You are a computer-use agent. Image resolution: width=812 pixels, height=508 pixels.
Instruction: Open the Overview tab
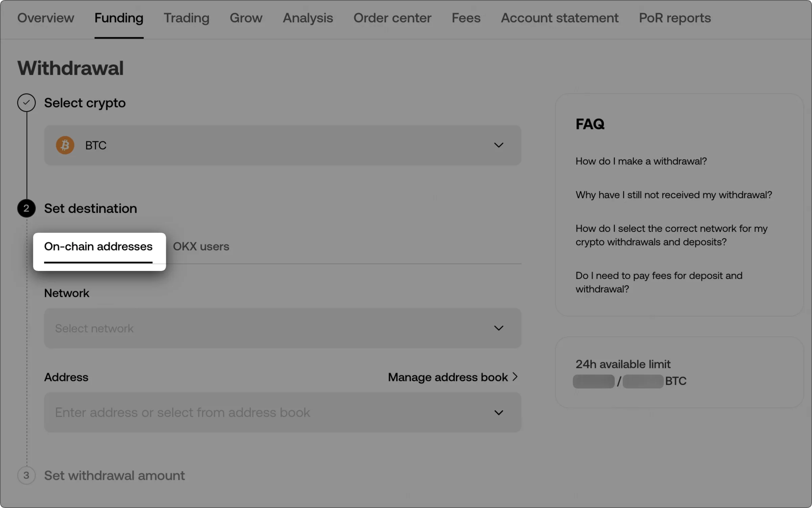[x=46, y=18]
